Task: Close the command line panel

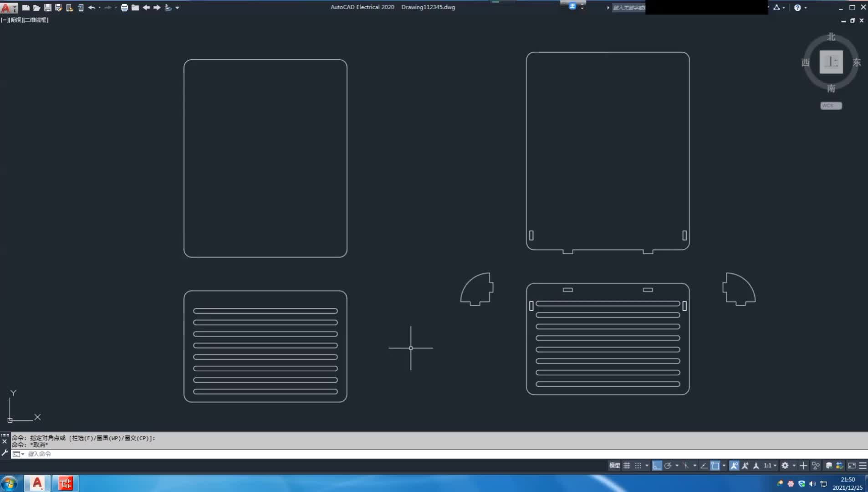Action: (x=5, y=441)
